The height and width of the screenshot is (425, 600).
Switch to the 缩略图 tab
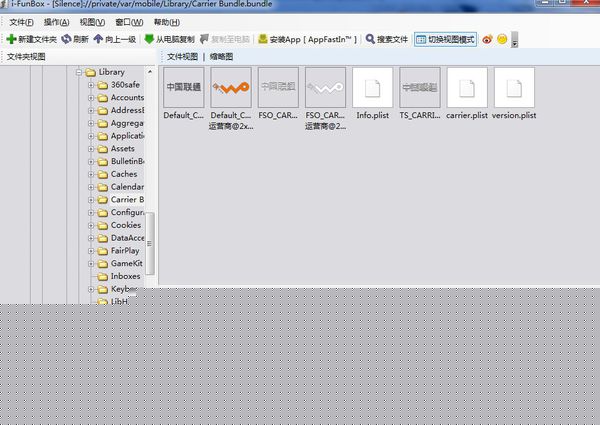pos(221,57)
